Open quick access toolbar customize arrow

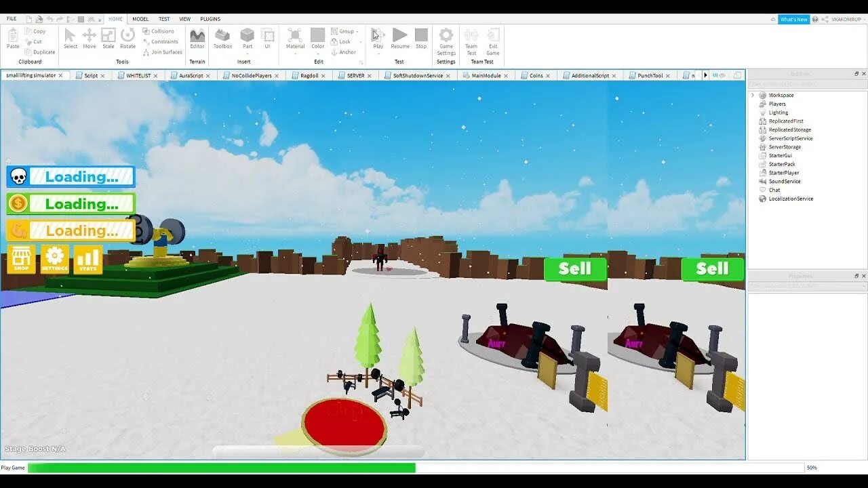click(101, 20)
